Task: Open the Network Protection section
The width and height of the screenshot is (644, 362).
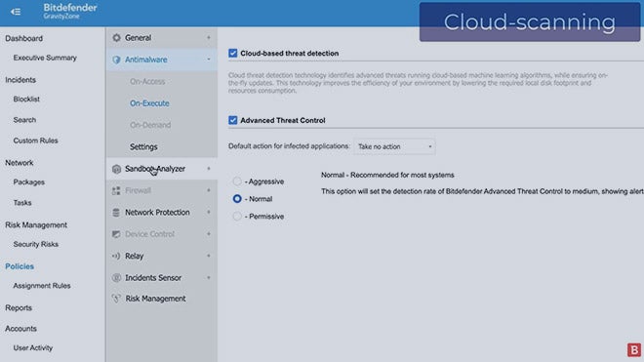Action: (x=157, y=213)
